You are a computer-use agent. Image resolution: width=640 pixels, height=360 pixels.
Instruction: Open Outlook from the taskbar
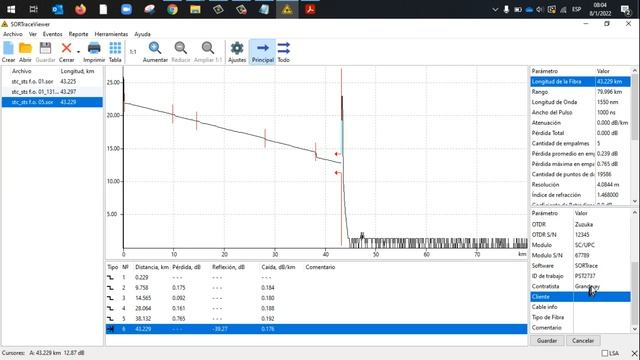(58, 9)
